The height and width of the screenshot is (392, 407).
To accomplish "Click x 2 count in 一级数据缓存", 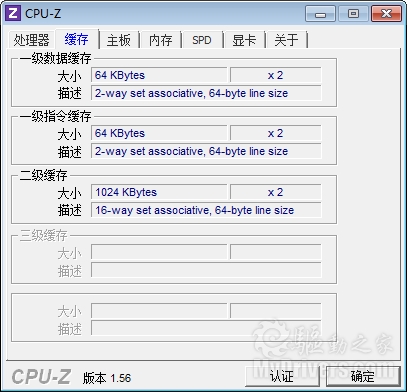I will pyautogui.click(x=275, y=75).
